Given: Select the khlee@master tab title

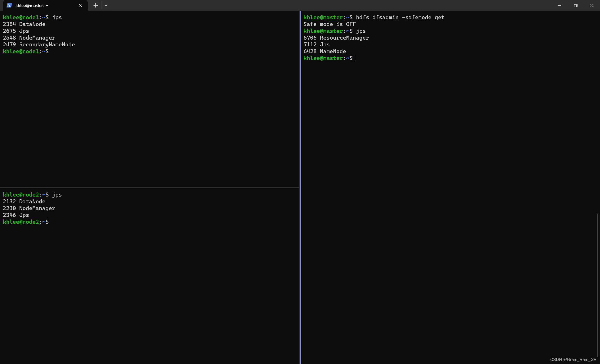Looking at the screenshot, I should [32, 5].
